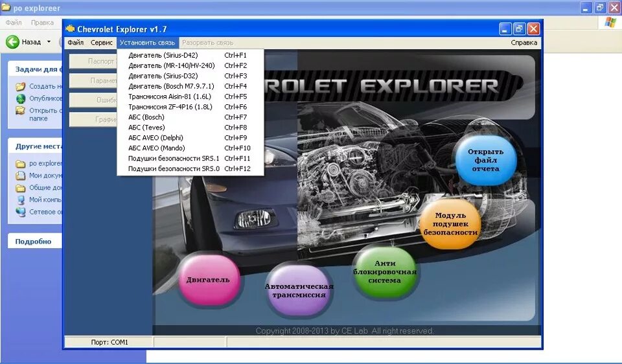Screen dimensions: 622x364
Task: Click po exploreer folder icon in title bar
Action: pos(6,8)
